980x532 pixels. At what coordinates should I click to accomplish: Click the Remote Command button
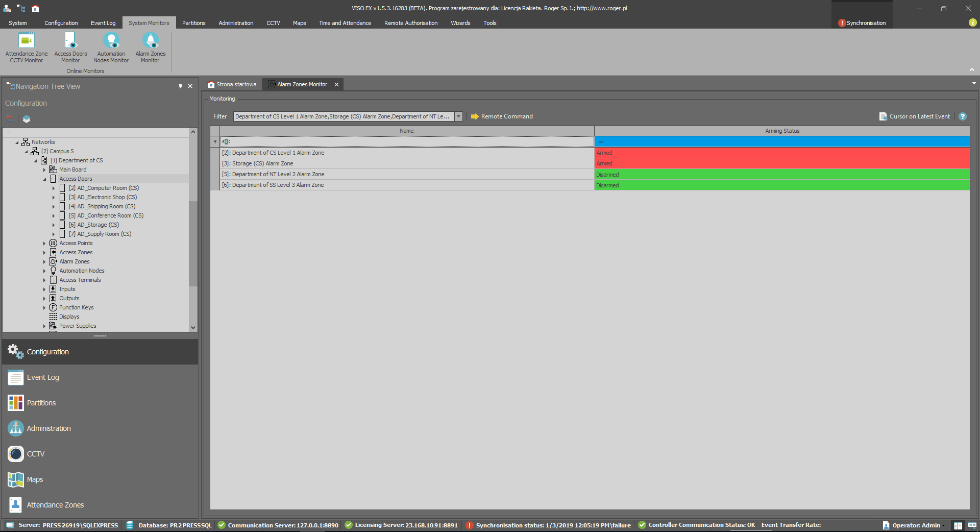(502, 116)
